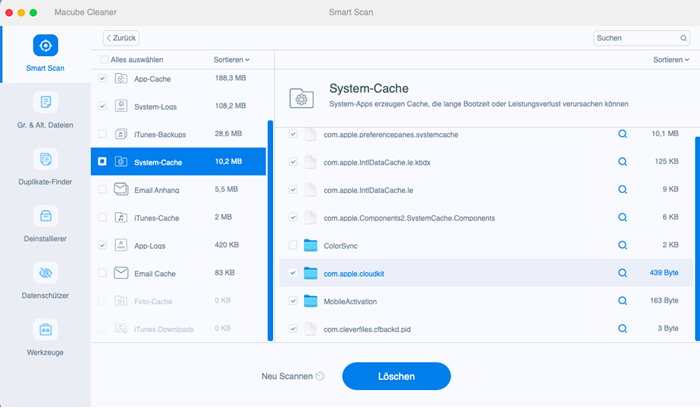This screenshot has width=700, height=408.
Task: Uncheck the System-Logs checkbox
Action: 102,106
